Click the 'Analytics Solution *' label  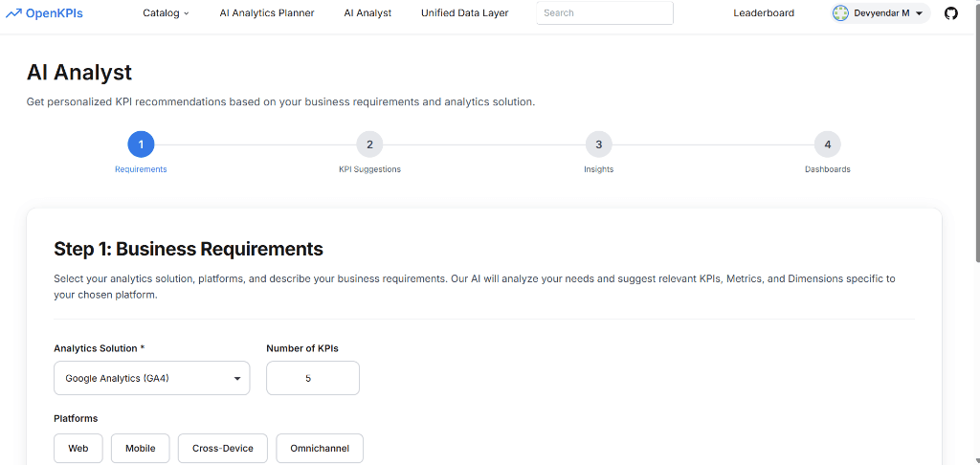tap(100, 348)
